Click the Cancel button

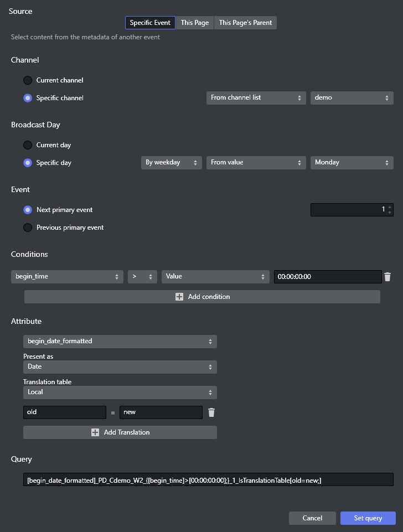pyautogui.click(x=312, y=518)
